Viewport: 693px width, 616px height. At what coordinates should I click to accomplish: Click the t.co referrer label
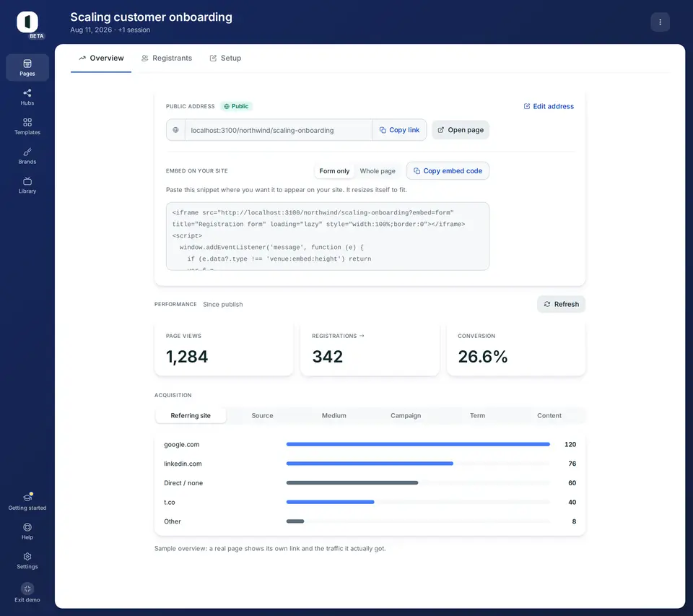click(x=169, y=503)
